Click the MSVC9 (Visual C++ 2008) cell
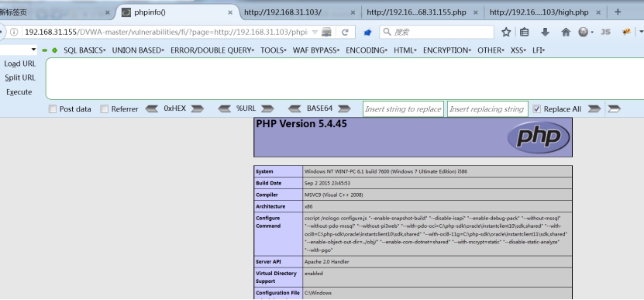 coord(437,195)
